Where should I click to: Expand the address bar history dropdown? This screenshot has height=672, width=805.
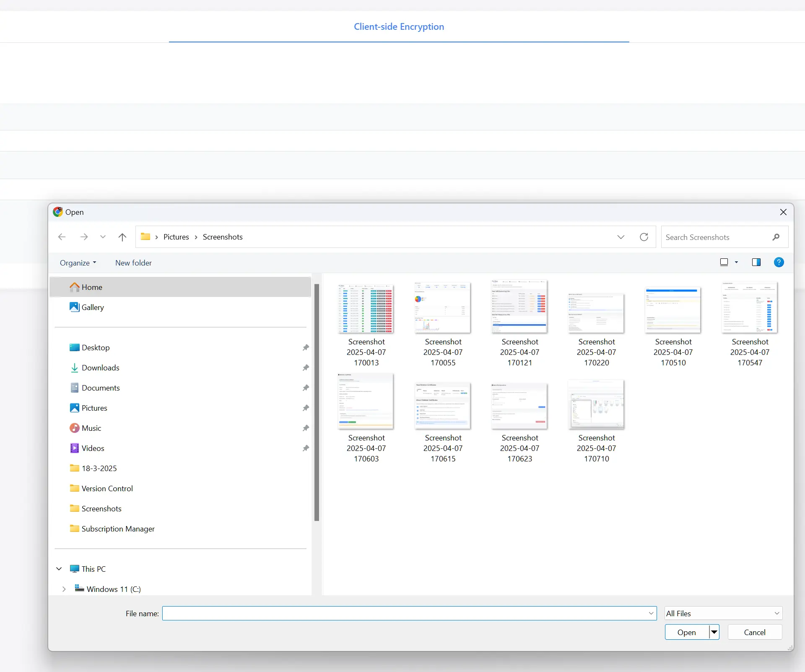621,237
